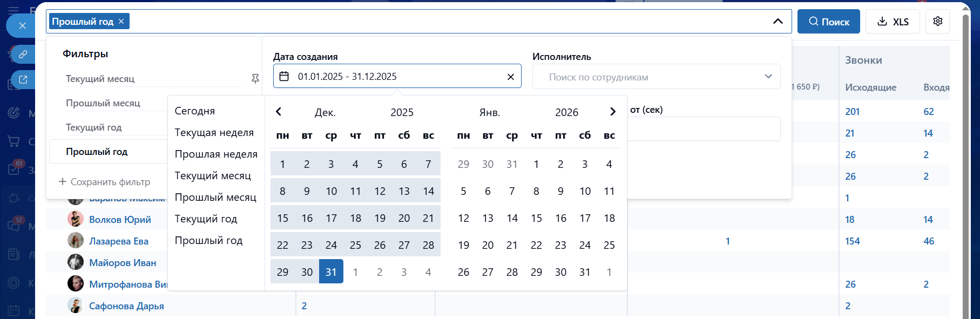Screen dimensions: 980x319
Task: Choose 'Текущий год' in date presets list
Action: [x=206, y=219]
